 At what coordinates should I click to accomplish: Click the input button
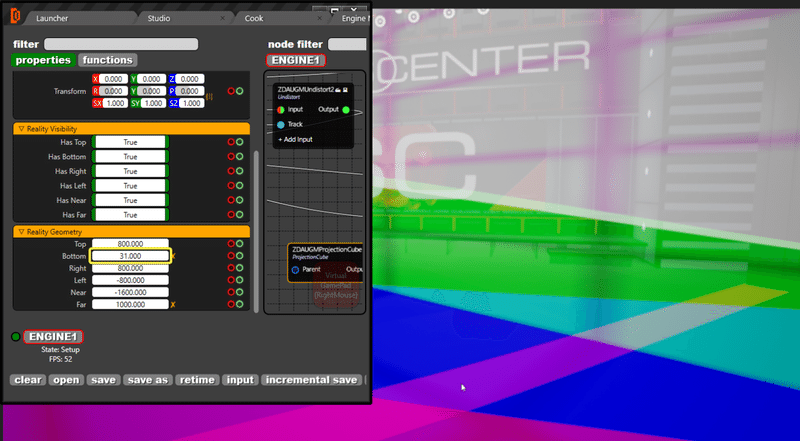tap(240, 380)
